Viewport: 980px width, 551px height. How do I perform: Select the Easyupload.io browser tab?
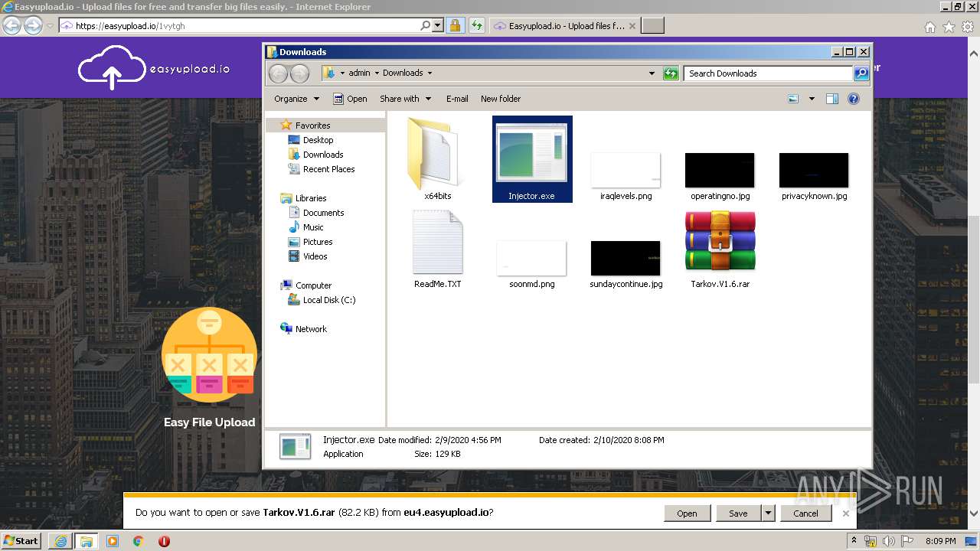click(564, 26)
